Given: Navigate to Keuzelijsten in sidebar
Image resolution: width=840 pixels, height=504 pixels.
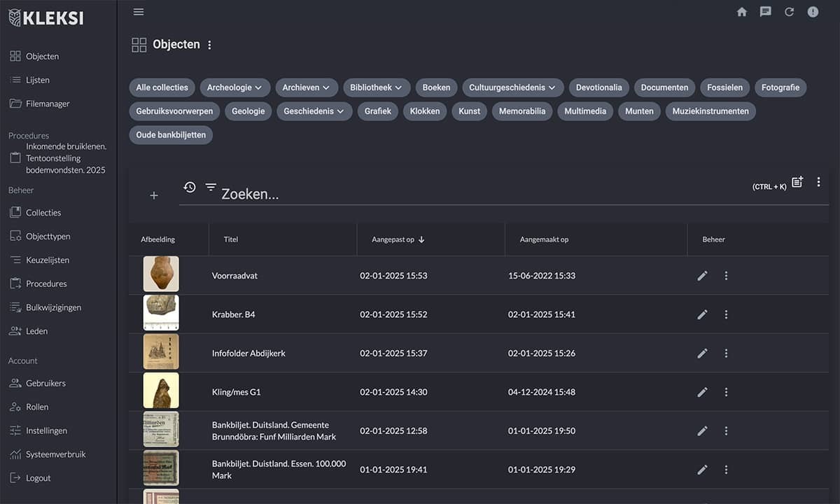Looking at the screenshot, I should tap(47, 260).
